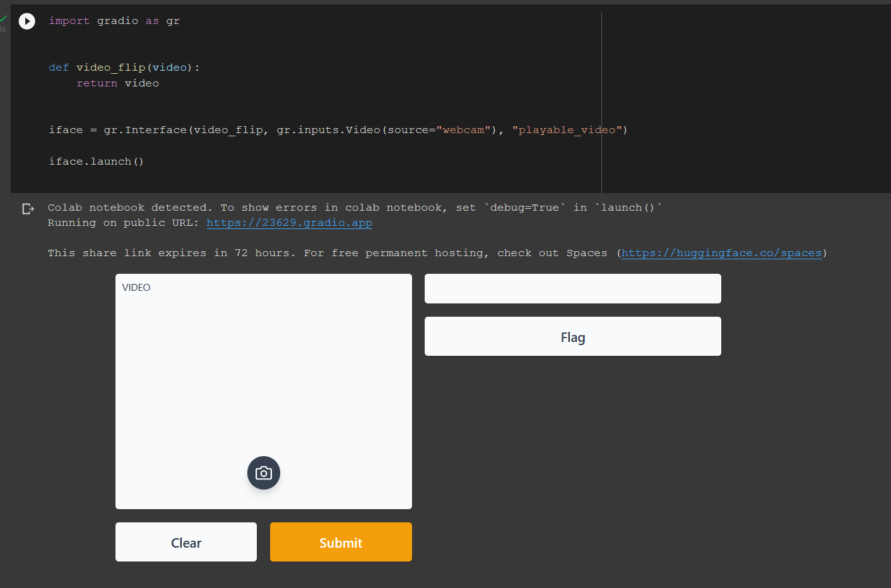Click the camera webcam record icon
The height and width of the screenshot is (588, 891).
coord(264,473)
